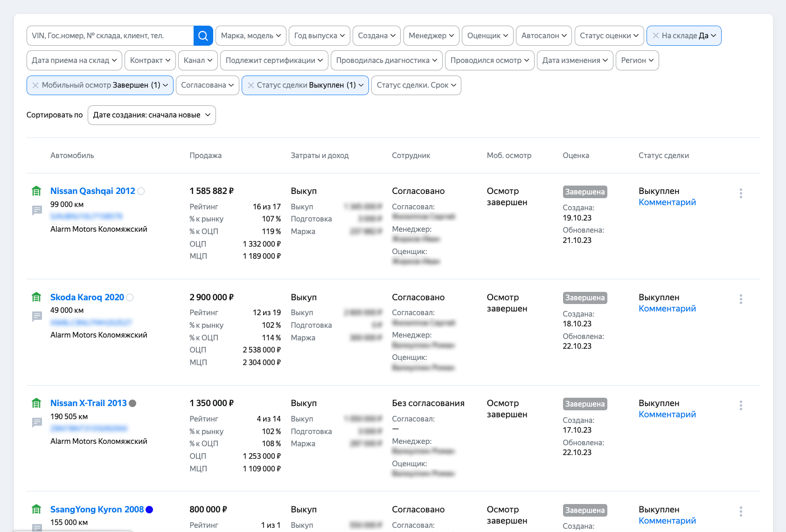
Task: Focus the VIN, Гос.номер search field
Action: pos(110,35)
